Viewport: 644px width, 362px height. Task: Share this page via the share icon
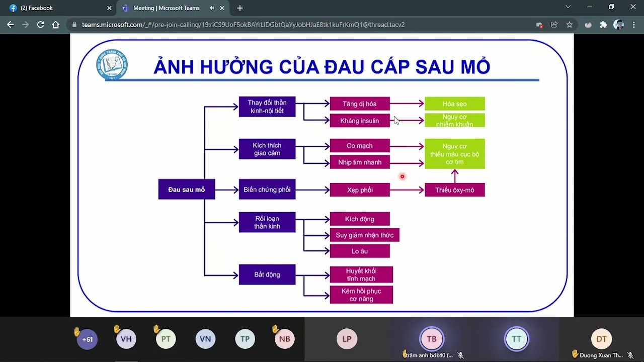point(554,25)
